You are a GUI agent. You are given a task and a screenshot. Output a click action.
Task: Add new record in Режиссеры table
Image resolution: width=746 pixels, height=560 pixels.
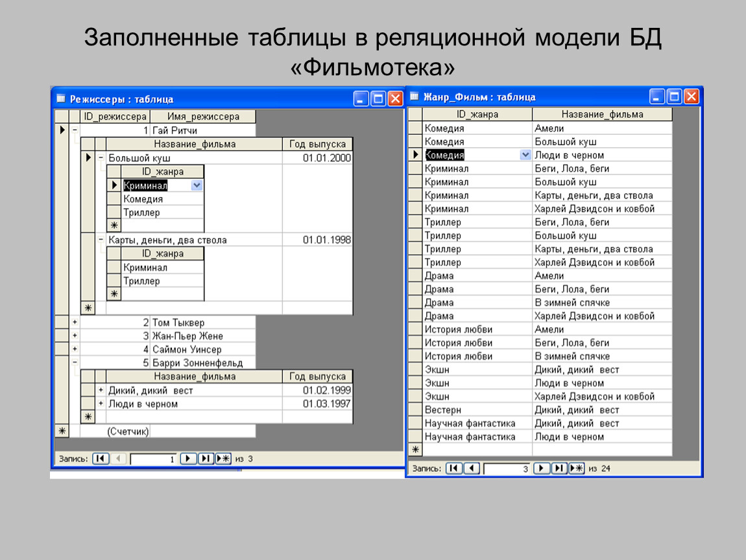coord(223,458)
